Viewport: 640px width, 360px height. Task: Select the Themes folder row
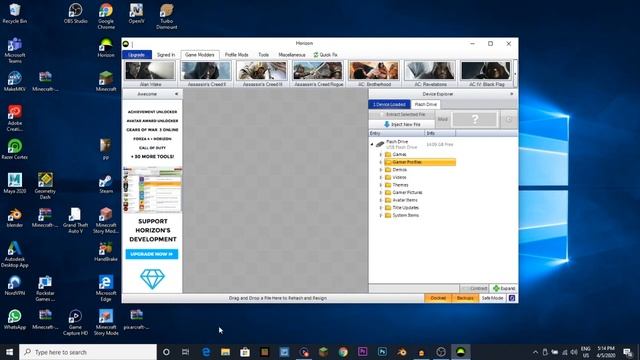397,185
